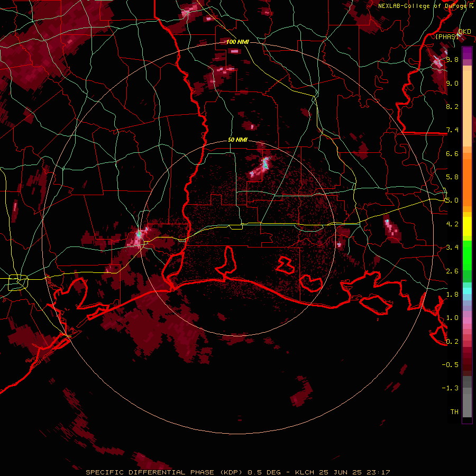Pick the yellow segment of the color bar
Viewport: 476px width, 476px height.
(467, 226)
